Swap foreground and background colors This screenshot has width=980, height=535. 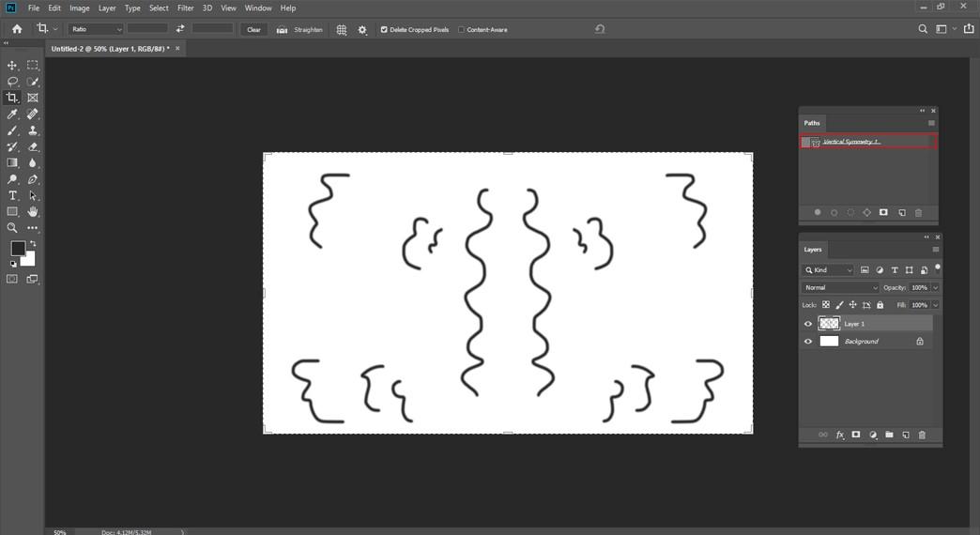click(33, 244)
